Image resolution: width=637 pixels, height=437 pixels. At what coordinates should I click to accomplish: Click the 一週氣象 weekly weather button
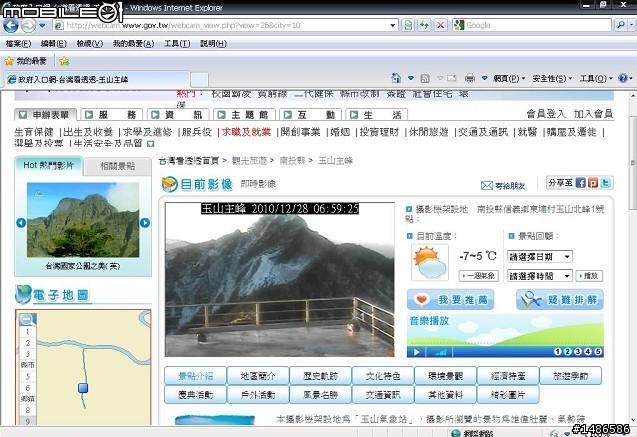(x=479, y=276)
